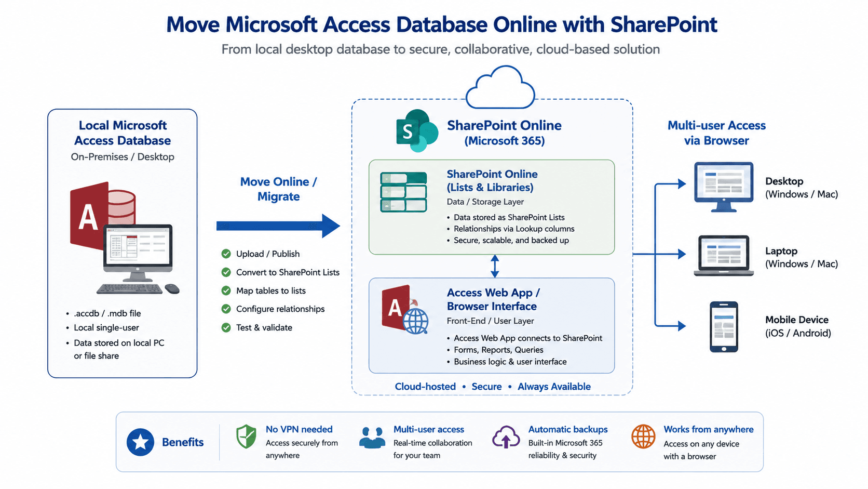
Task: Click the cloud icon above SharePoint Online
Action: tap(500, 87)
